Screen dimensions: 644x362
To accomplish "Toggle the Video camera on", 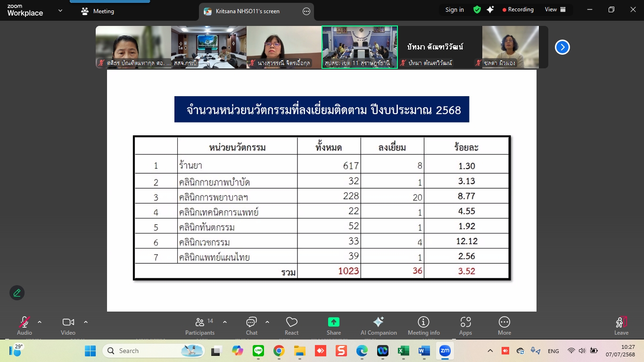I will pos(68,326).
